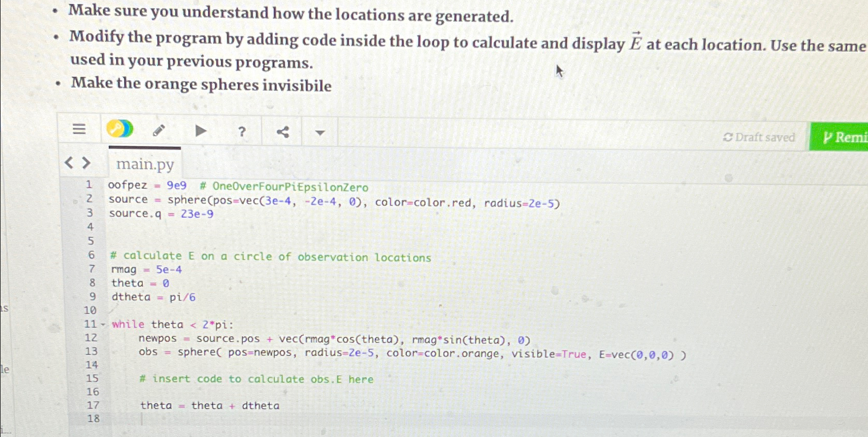Expand the dropdown arrow next to share
This screenshot has width=868, height=437.
(x=320, y=133)
